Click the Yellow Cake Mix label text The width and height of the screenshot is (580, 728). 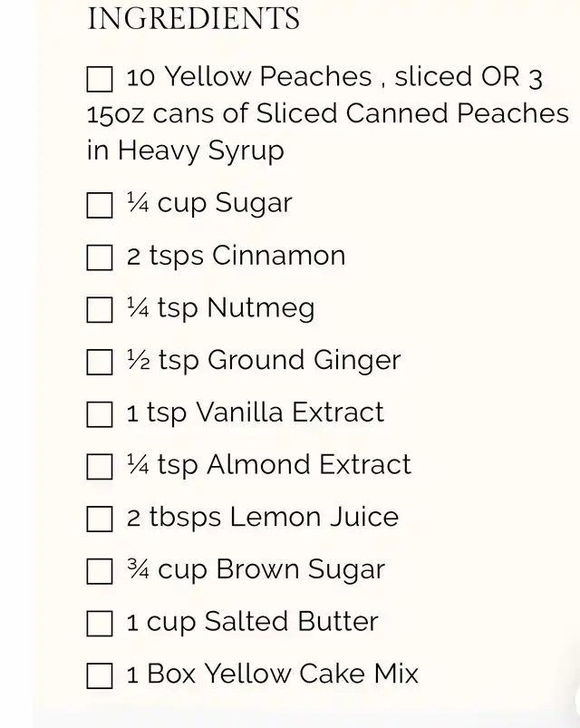(x=312, y=674)
